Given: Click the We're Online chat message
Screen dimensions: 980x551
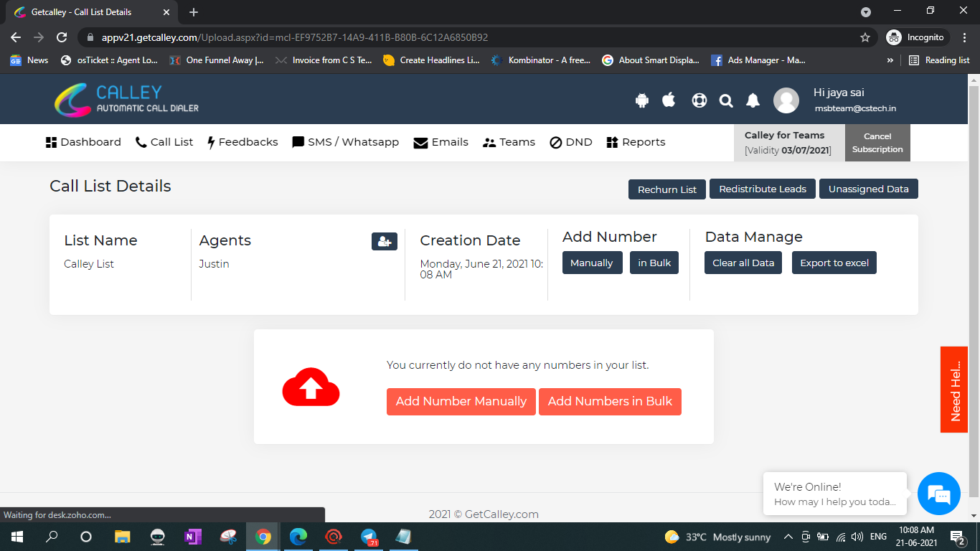Looking at the screenshot, I should pos(835,494).
